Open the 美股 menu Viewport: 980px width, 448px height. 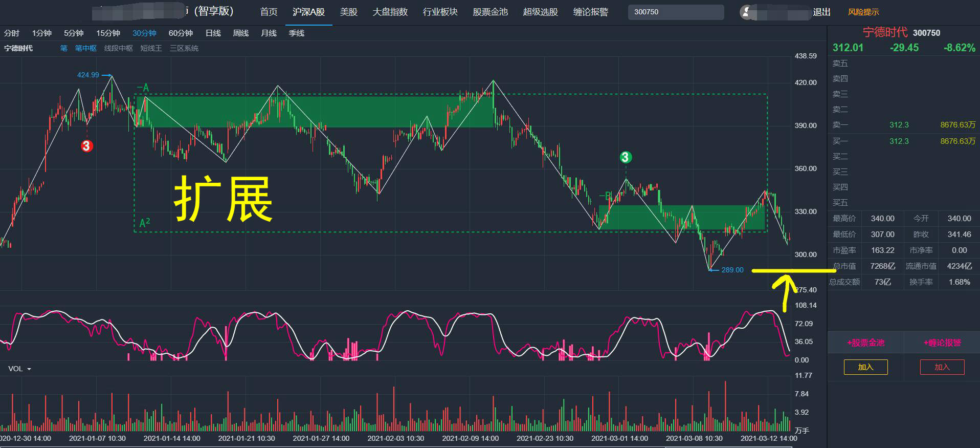pos(349,12)
